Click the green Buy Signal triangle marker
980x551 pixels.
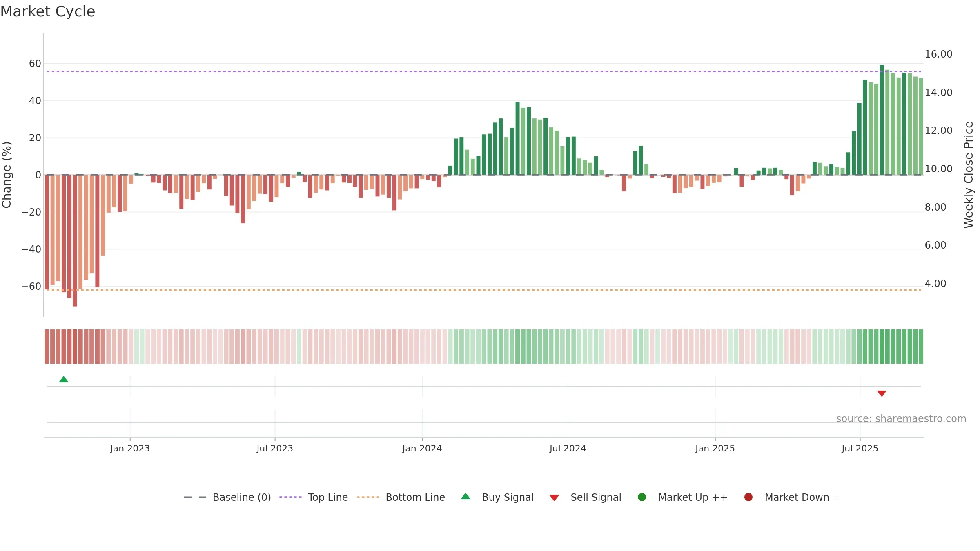coord(64,380)
